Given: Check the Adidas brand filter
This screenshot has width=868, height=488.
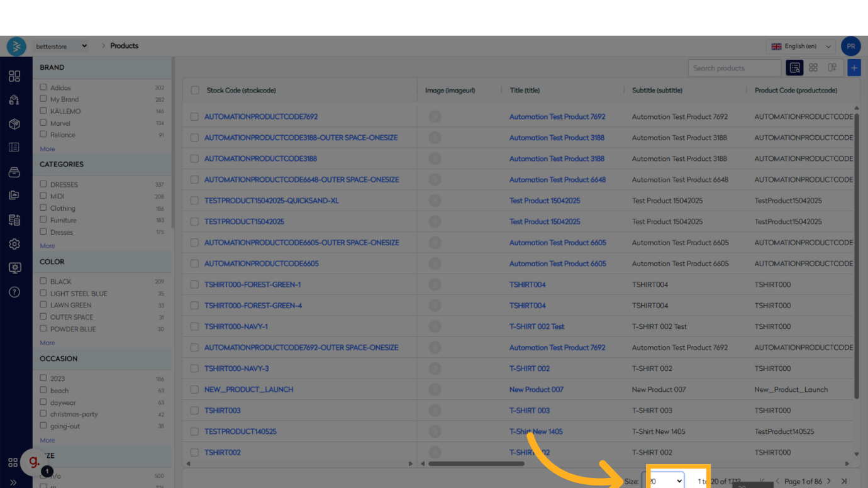Looking at the screenshot, I should 43,87.
